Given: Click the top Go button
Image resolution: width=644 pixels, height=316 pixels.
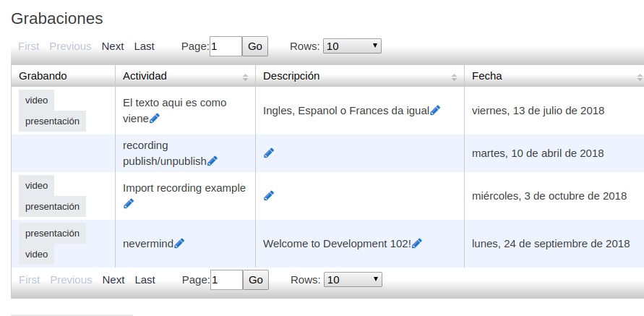Looking at the screenshot, I should click(x=255, y=46).
